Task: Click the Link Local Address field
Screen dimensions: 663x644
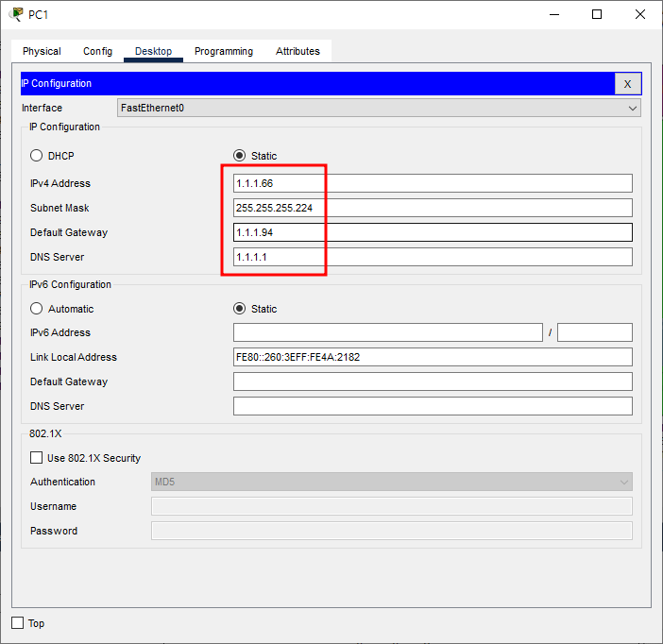Action: (x=433, y=357)
